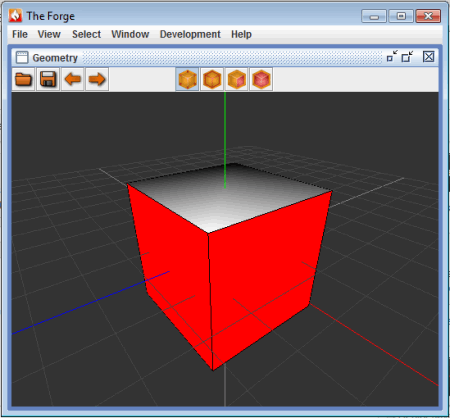Screen dimensions: 450x418
Task: Click the open folder icon in the toolbar
Action: tap(23, 79)
